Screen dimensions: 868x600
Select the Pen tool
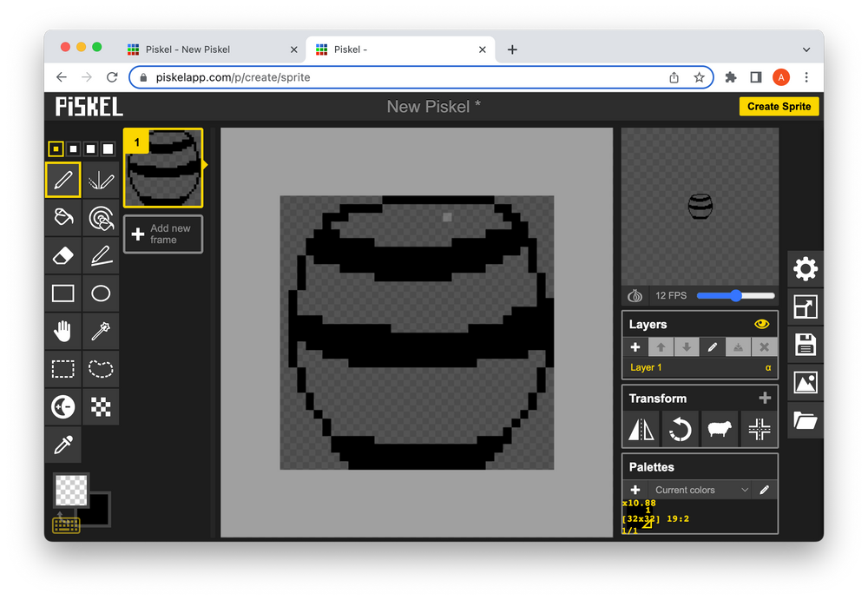[x=62, y=180]
